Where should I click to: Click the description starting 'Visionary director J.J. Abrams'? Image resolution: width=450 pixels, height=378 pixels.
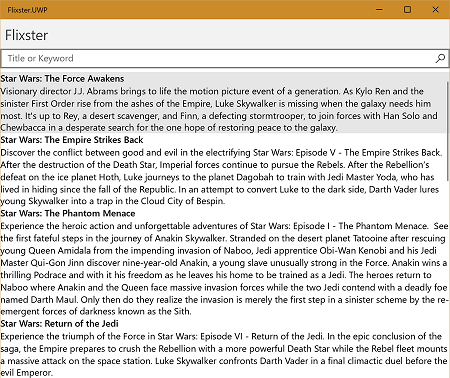[219, 109]
